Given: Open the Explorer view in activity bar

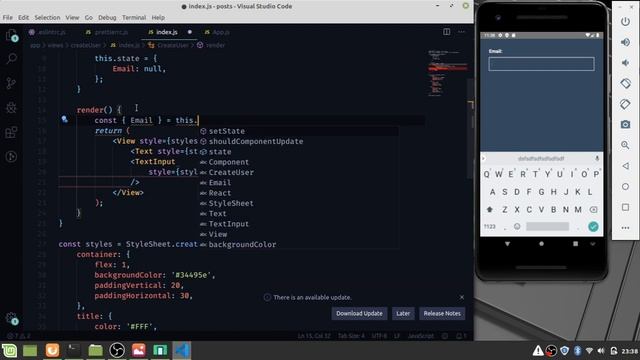Looking at the screenshot, I should click(11, 36).
